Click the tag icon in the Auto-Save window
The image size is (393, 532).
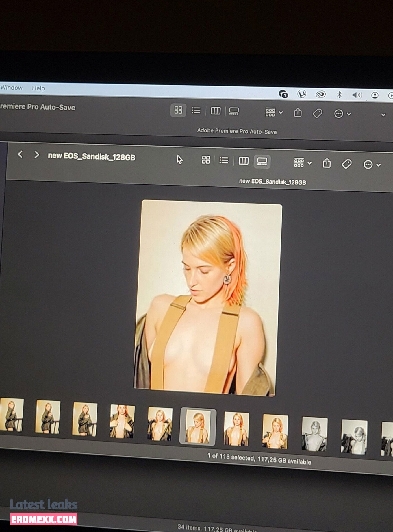point(318,113)
